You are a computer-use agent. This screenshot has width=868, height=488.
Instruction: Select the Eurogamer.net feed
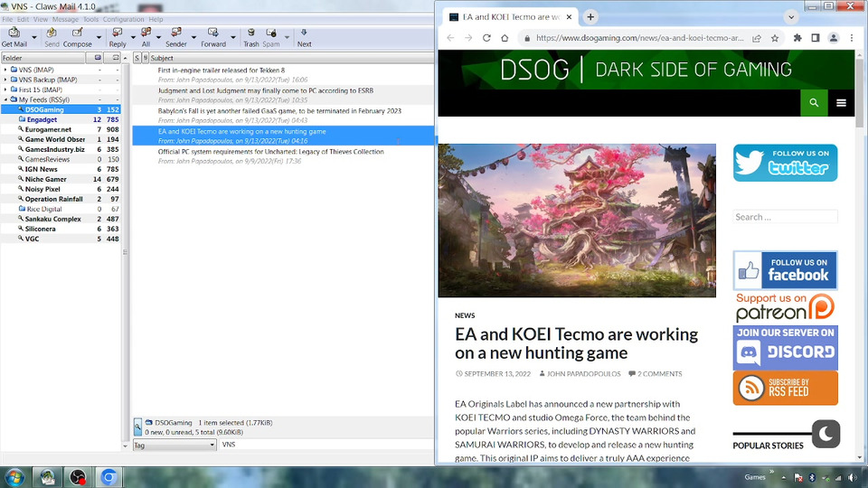48,129
